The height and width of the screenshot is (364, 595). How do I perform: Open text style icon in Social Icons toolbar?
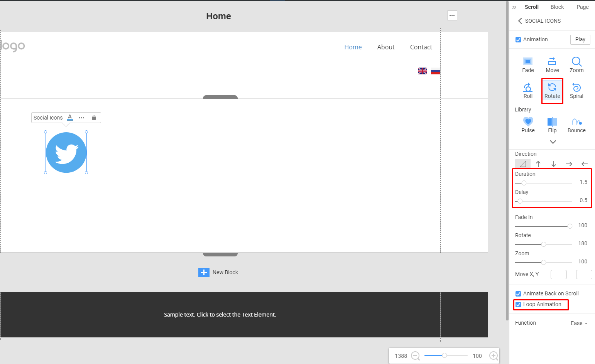tap(70, 118)
